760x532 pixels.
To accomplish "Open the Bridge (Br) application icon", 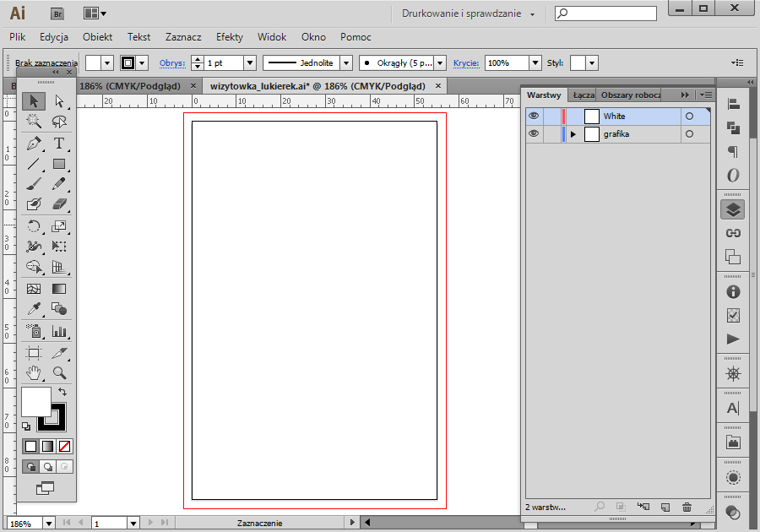I will [x=57, y=14].
